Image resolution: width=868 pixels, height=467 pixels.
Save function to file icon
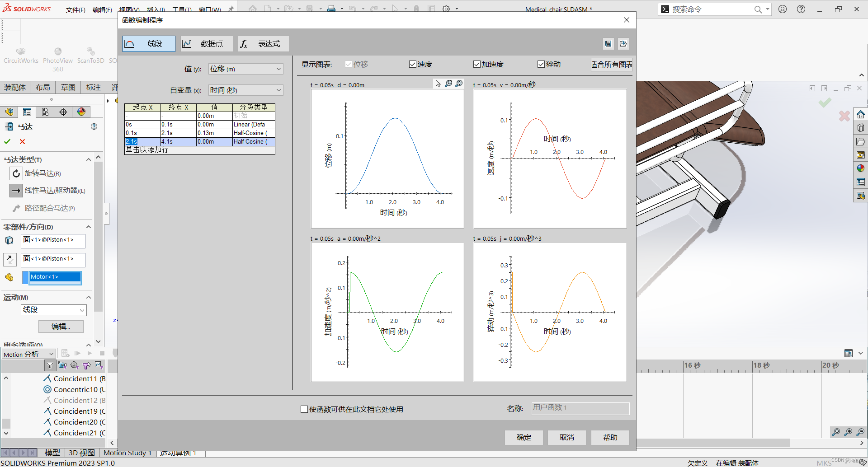(x=608, y=44)
